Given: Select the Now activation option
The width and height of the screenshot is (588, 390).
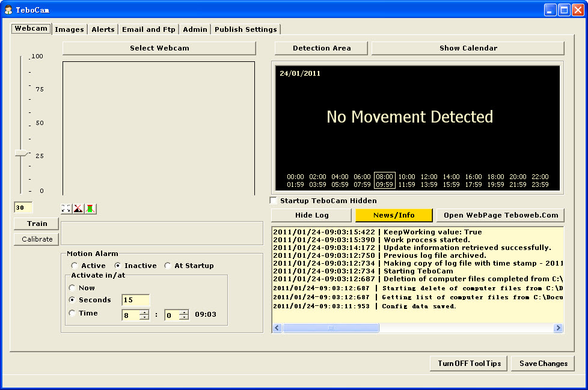Looking at the screenshot, I should (x=72, y=288).
